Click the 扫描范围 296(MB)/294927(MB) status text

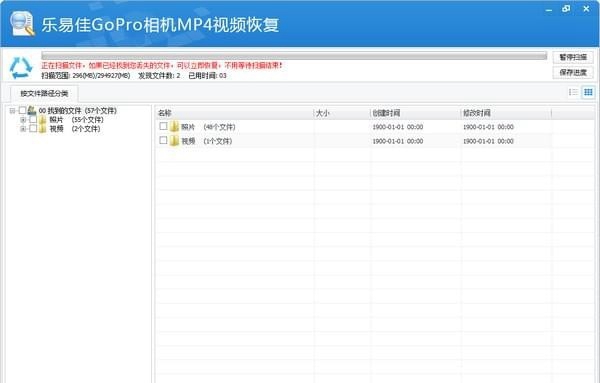(x=86, y=76)
